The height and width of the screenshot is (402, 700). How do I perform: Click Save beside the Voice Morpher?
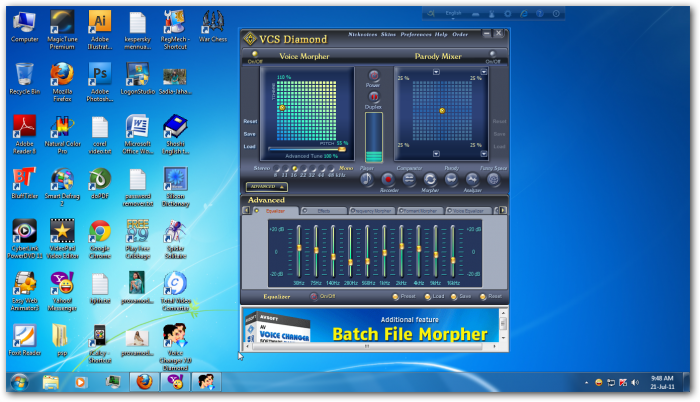coord(250,134)
